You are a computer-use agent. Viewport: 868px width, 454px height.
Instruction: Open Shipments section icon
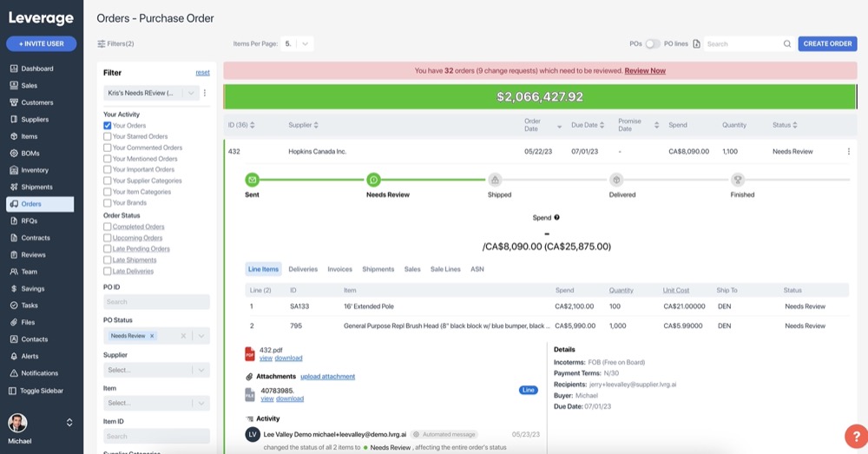[14, 188]
